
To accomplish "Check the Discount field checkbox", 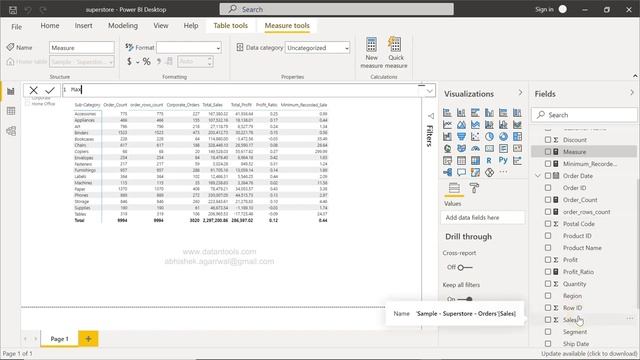I will click(548, 140).
